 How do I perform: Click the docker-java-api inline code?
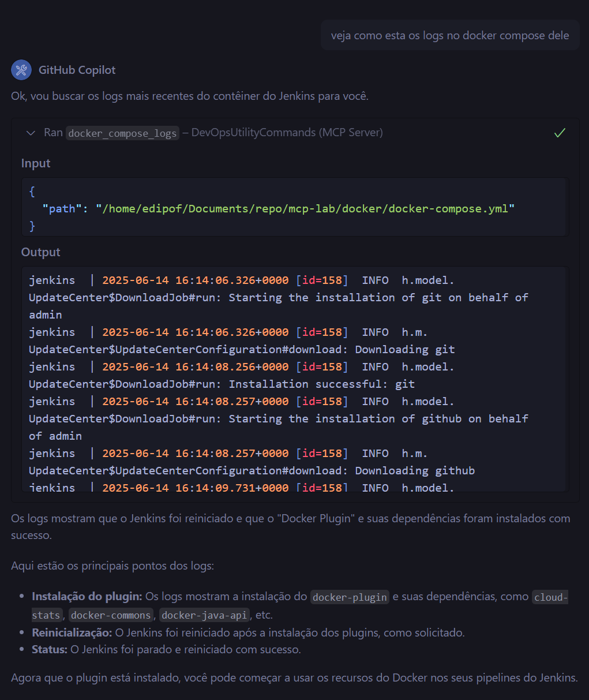[204, 615]
